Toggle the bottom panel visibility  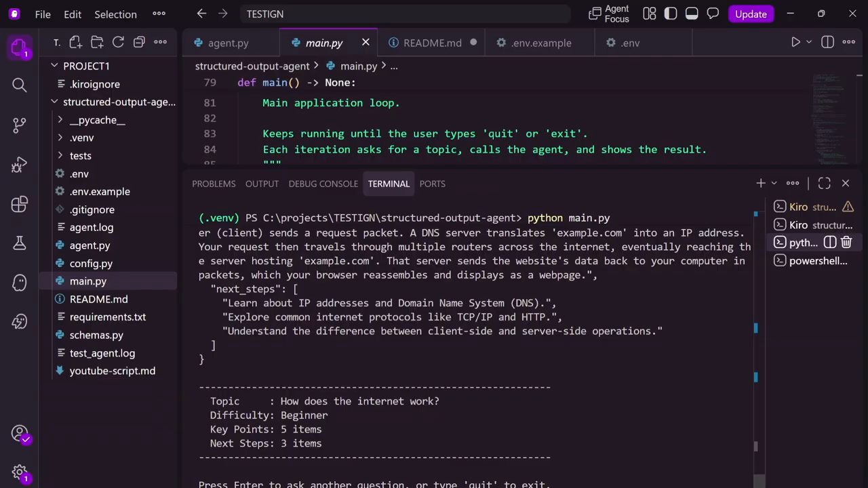pos(692,14)
